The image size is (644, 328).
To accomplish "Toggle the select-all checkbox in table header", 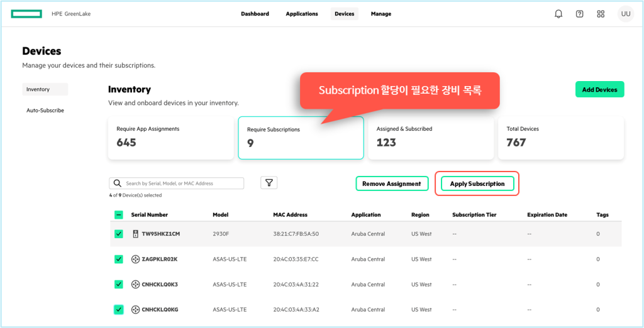I will [119, 215].
